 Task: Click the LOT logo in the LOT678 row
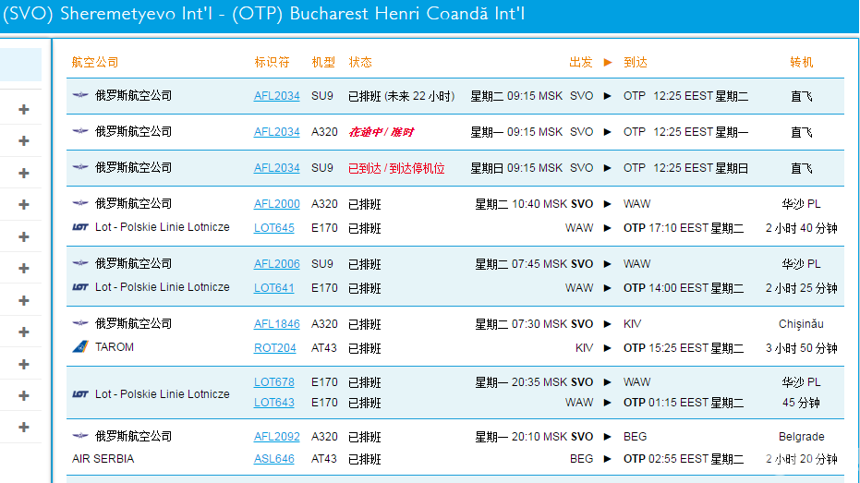tap(80, 394)
